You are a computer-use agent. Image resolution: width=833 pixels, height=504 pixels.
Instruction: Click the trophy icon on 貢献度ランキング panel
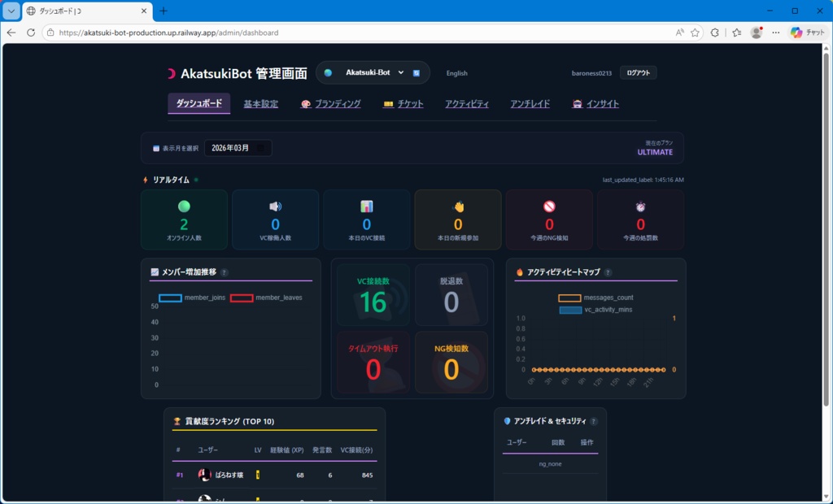177,419
